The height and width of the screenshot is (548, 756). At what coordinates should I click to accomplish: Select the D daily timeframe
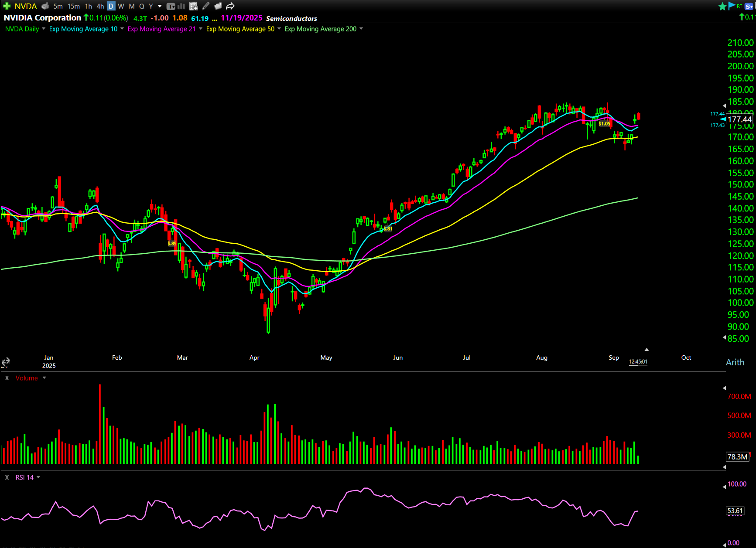click(x=111, y=6)
